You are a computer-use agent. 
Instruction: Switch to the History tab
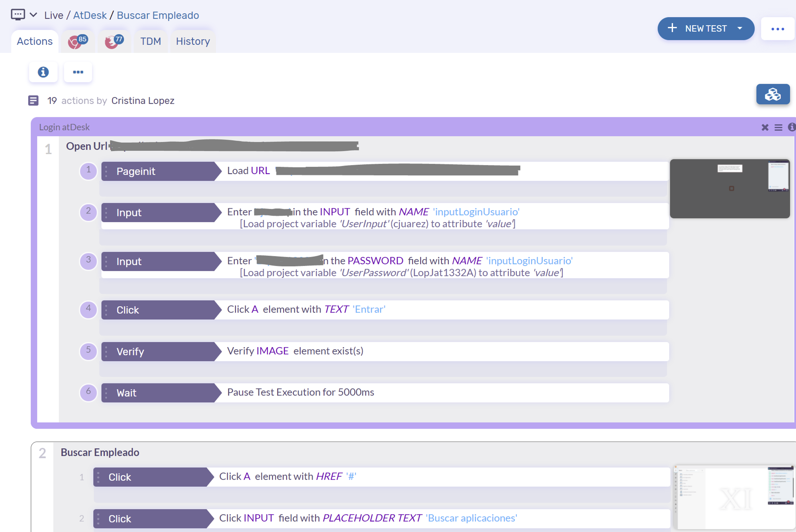(x=193, y=41)
